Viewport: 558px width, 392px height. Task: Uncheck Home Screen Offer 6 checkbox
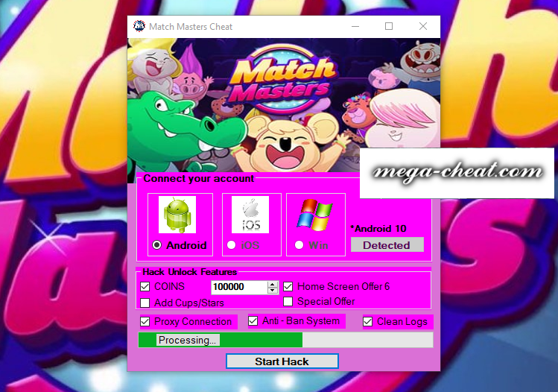(x=288, y=287)
